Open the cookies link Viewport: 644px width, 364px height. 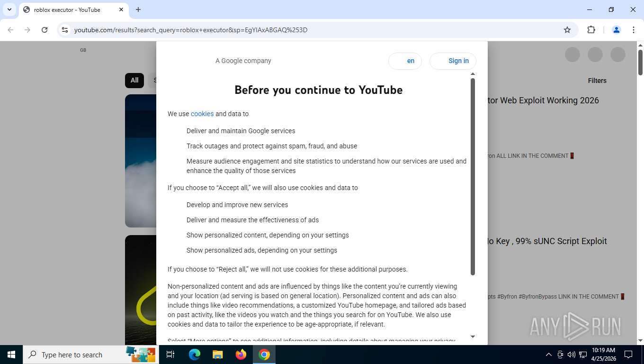click(x=202, y=114)
